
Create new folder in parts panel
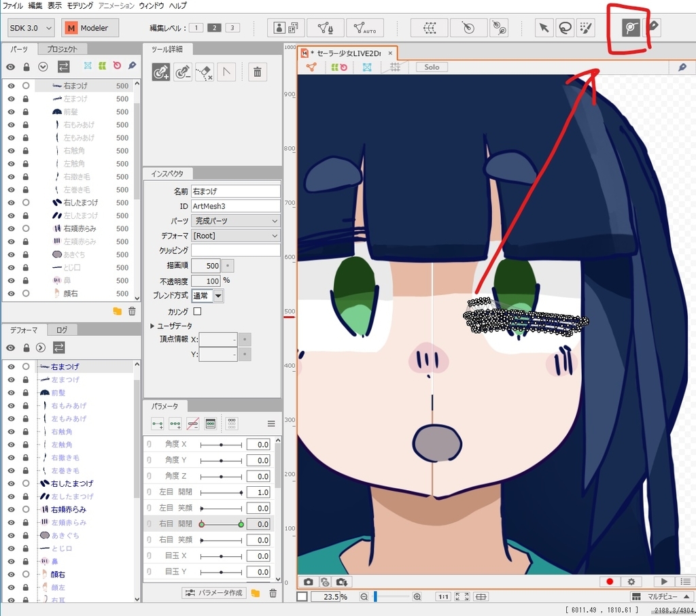[117, 311]
